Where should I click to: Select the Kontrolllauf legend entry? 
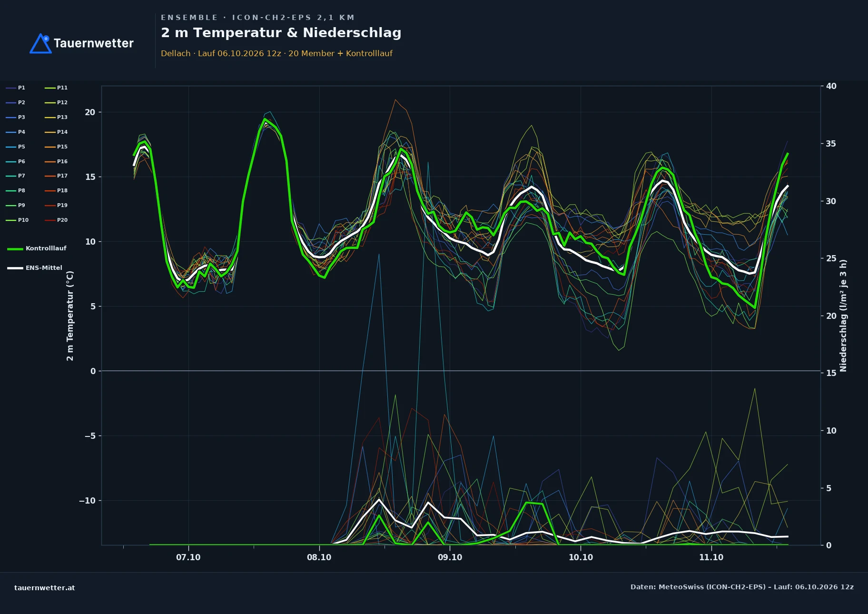point(37,248)
